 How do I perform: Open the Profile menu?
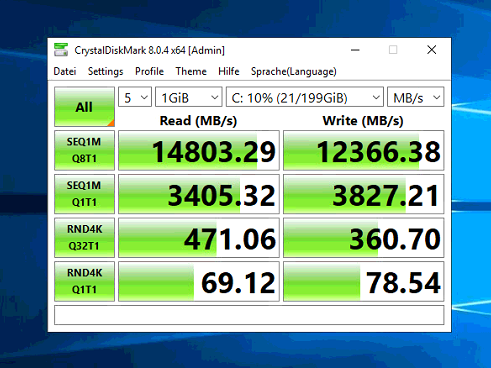coord(149,71)
